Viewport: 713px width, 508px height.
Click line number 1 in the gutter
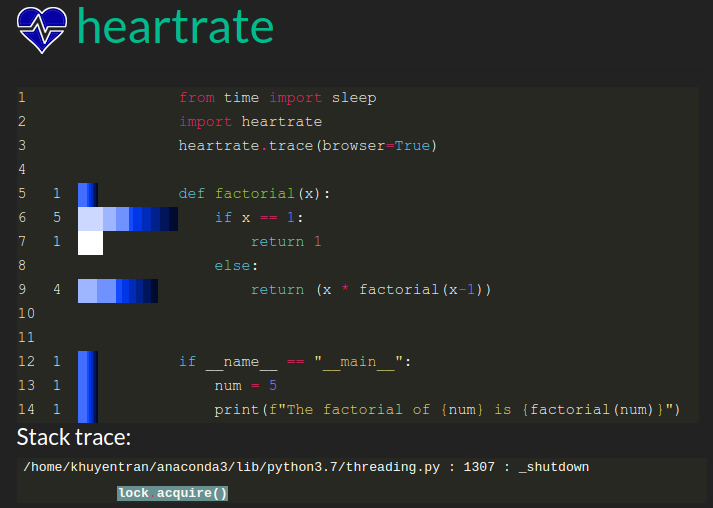[x=21, y=98]
